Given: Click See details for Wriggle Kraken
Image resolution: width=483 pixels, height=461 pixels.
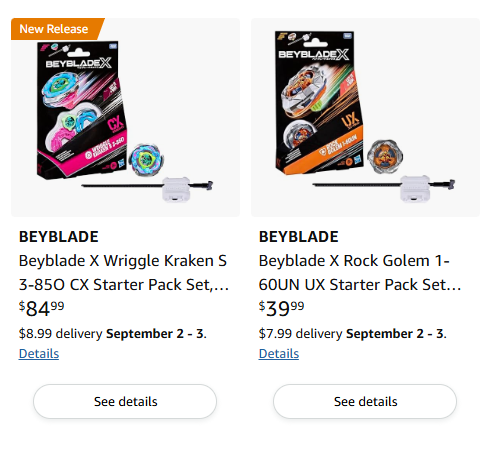Looking at the screenshot, I should (125, 401).
